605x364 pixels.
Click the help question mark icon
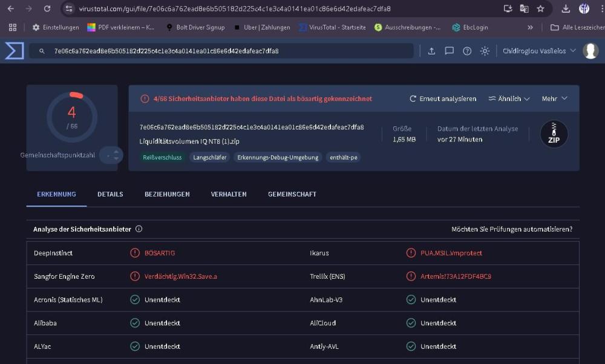(x=467, y=51)
